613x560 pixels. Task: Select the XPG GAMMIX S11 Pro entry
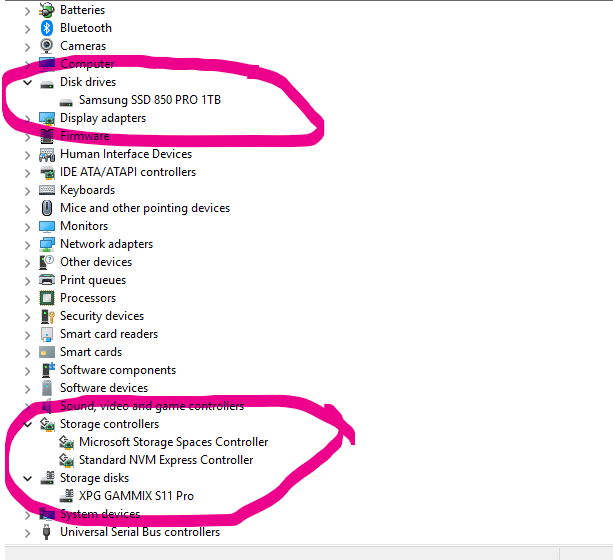click(x=136, y=496)
